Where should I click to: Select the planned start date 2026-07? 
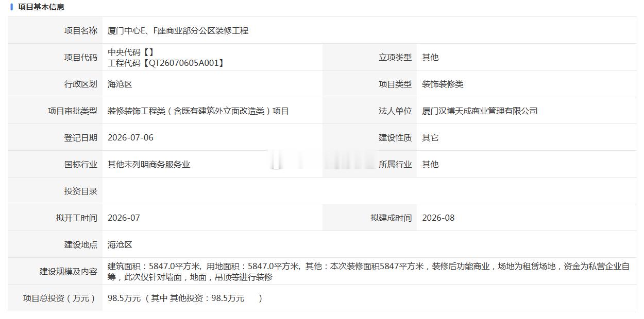[124, 218]
